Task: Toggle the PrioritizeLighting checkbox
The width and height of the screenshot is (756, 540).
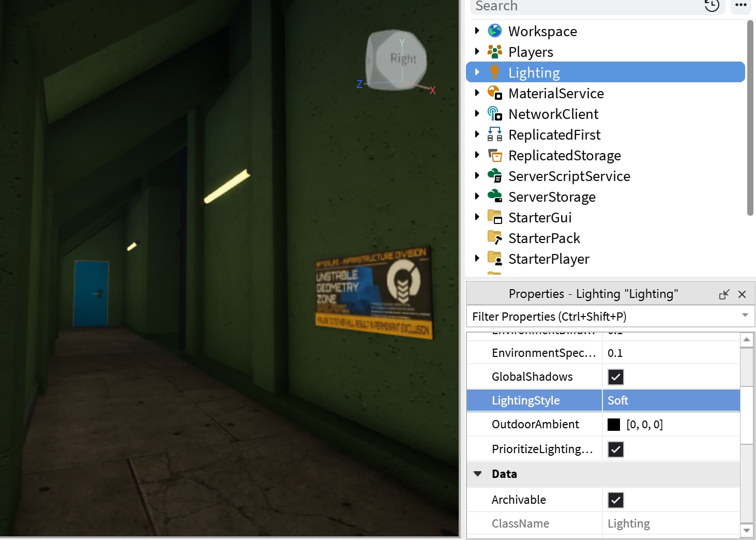Action: pyautogui.click(x=615, y=449)
